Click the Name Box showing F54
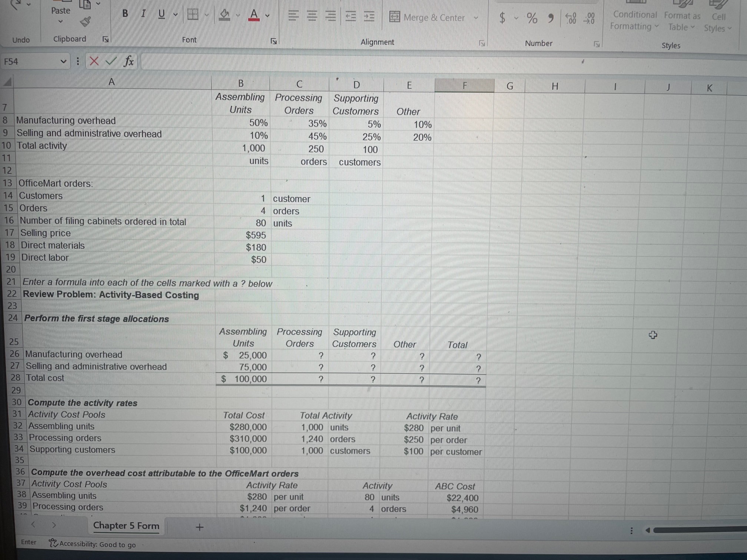The image size is (747, 560). [x=30, y=61]
